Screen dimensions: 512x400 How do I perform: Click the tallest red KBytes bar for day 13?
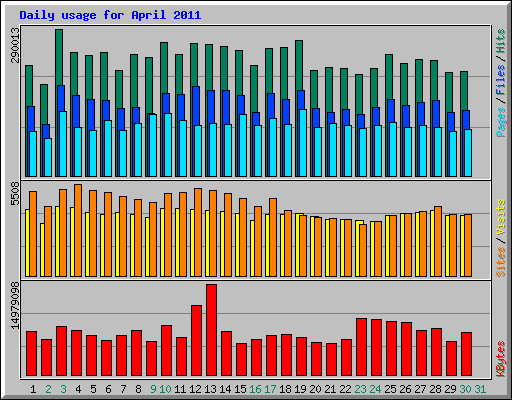click(x=211, y=330)
